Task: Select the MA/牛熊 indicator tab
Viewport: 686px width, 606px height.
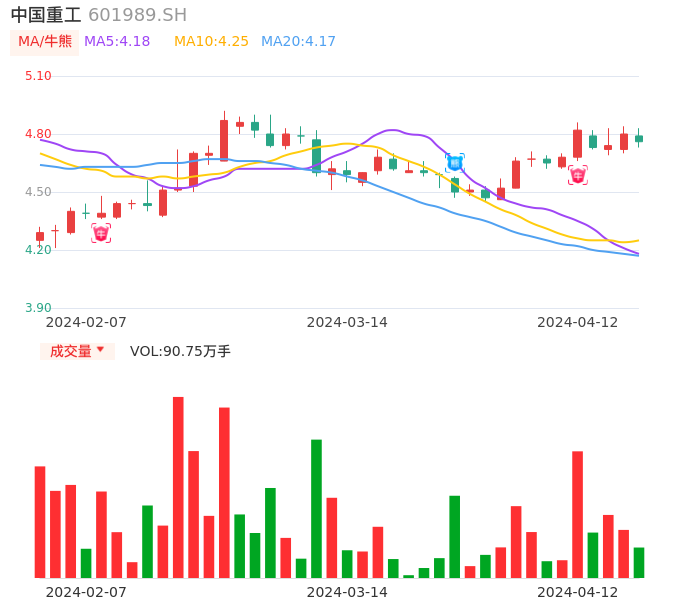Action: coord(45,42)
